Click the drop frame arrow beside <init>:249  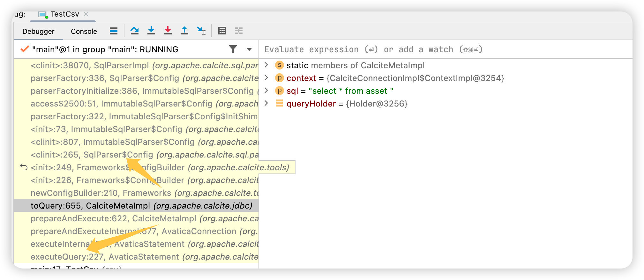point(24,167)
